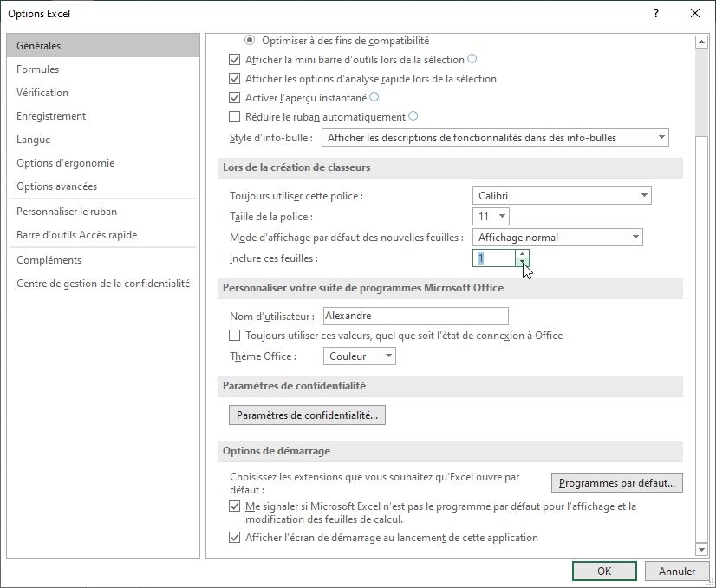Screen dimensions: 716x588
Task: Select Optimiser à des fins de compatibilité
Action: (251, 39)
